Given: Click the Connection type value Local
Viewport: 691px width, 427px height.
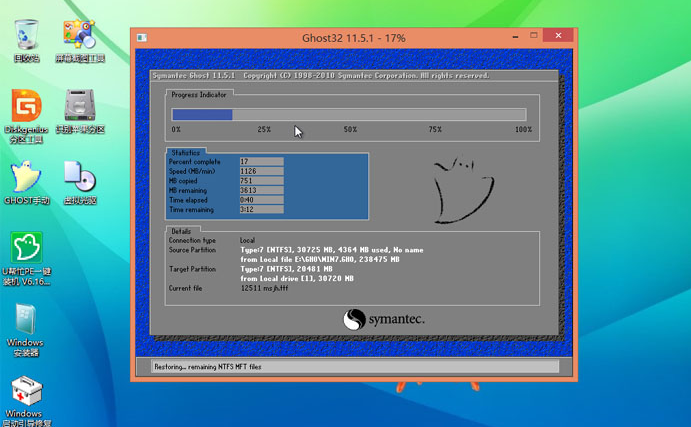Looking at the screenshot, I should tap(247, 241).
